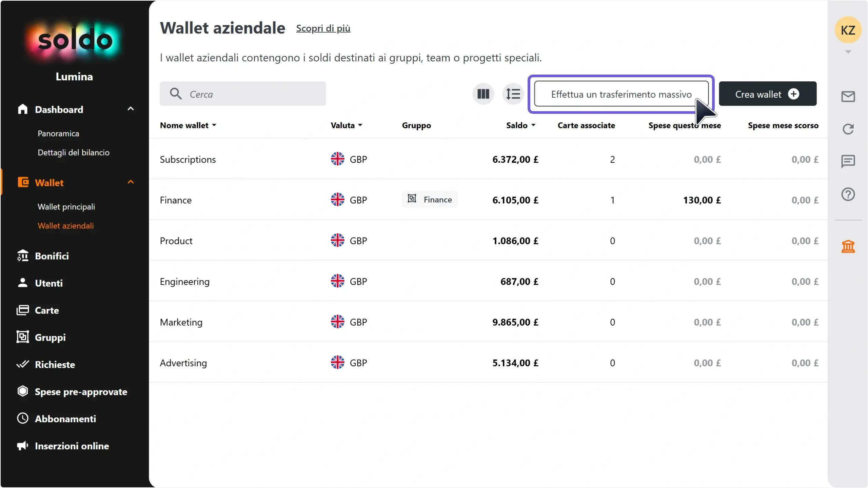Open the Gruppi page label
Screen dimensions: 868x488
tap(50, 338)
